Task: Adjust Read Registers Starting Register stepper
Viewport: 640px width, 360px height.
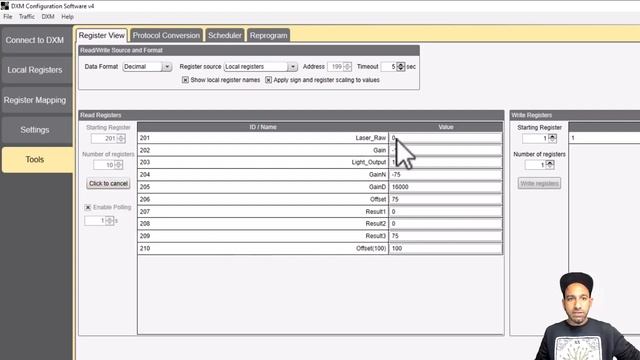Action: tap(121, 138)
